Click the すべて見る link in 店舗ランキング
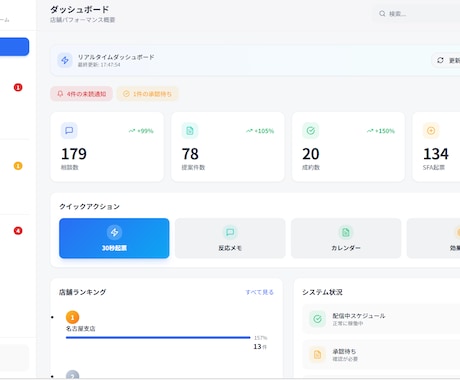The image size is (460, 380). pyautogui.click(x=260, y=292)
